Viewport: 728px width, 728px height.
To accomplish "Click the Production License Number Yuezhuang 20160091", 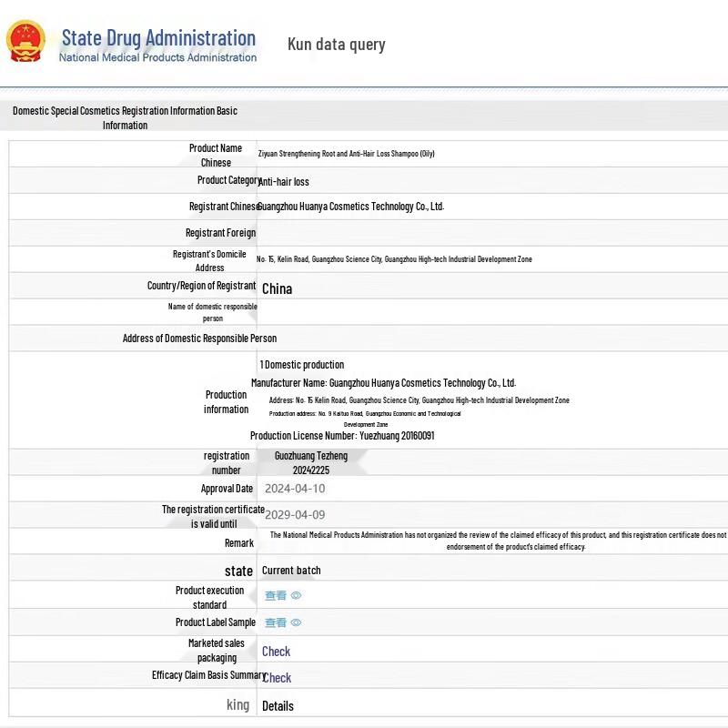I will 342,436.
